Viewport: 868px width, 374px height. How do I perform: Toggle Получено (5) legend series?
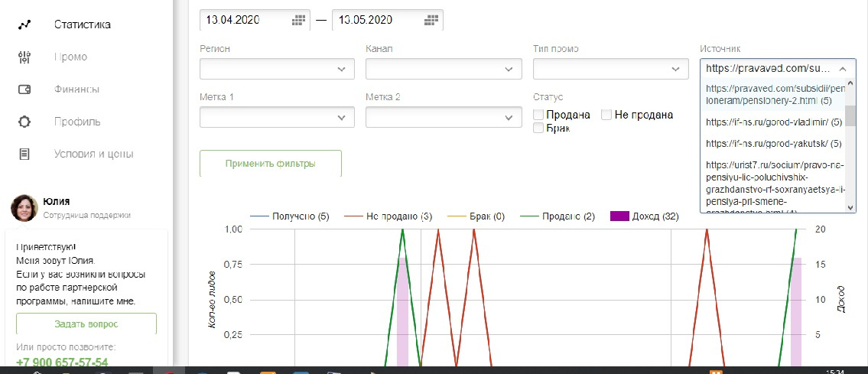tap(290, 216)
